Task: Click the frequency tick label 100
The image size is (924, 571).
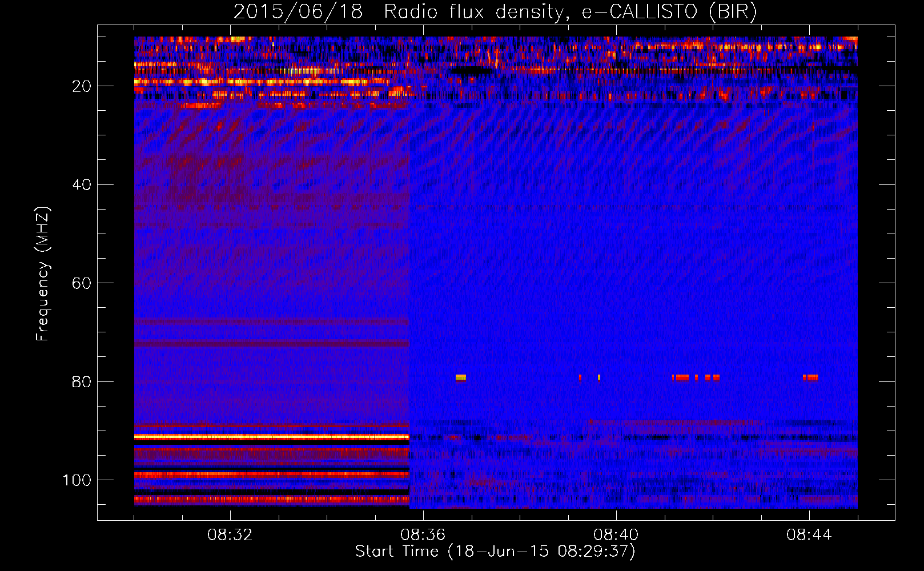Action: 77,480
